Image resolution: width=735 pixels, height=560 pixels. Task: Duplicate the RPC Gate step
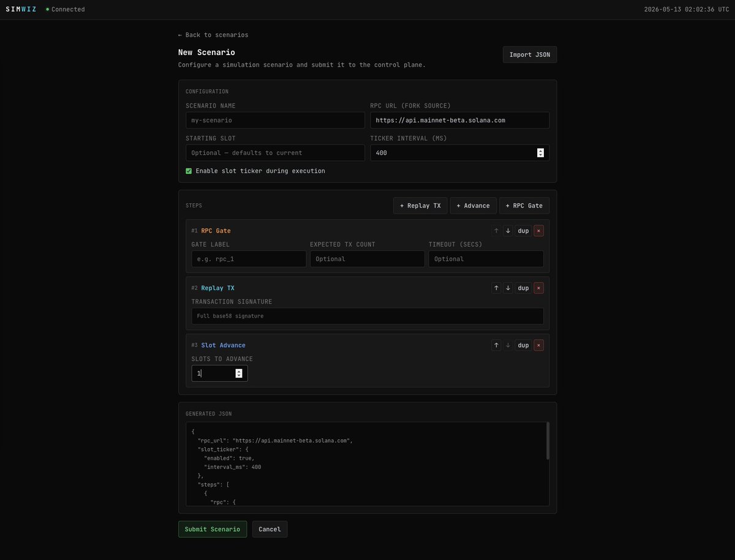point(523,231)
